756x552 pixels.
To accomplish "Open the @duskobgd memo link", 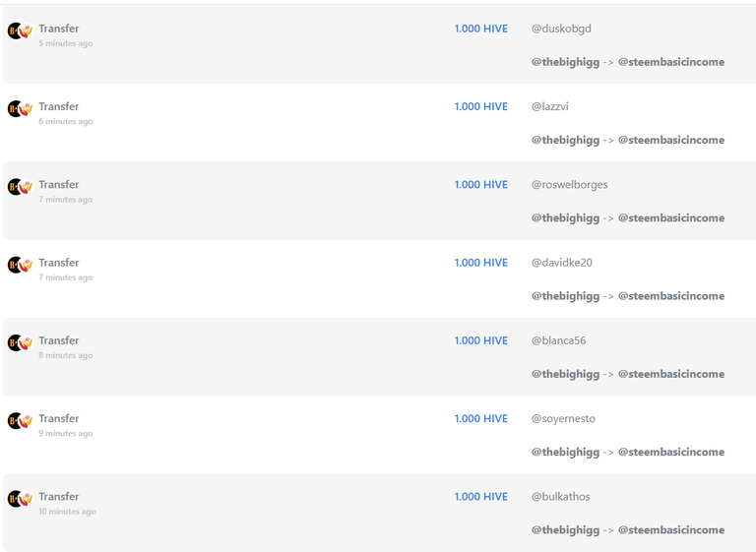I will click(561, 29).
